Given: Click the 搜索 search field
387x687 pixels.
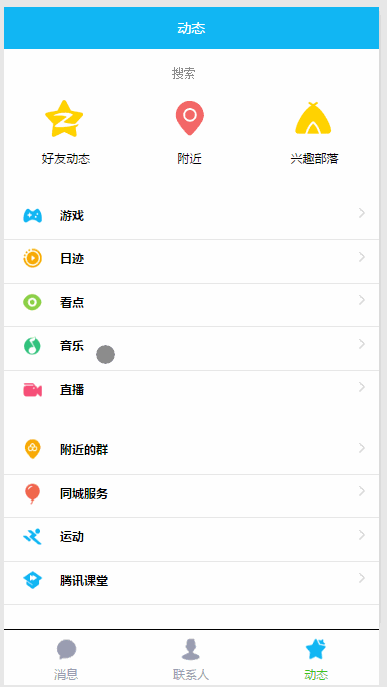Looking at the screenshot, I should pyautogui.click(x=184, y=74).
